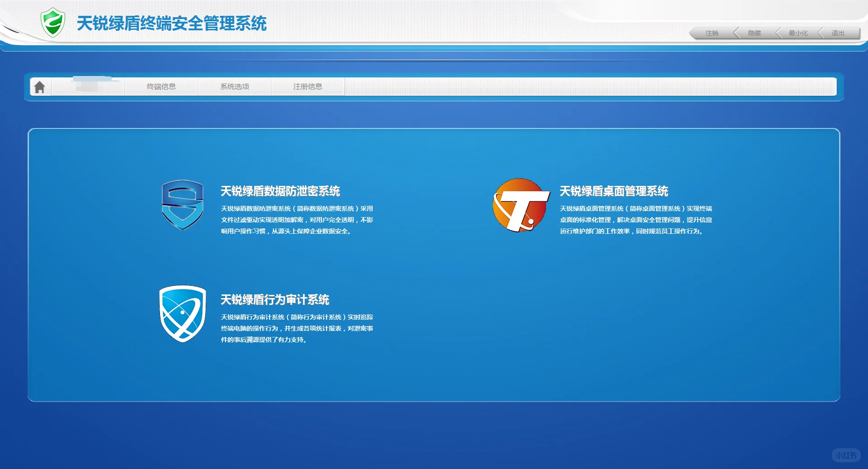Click the 注销 button

712,33
